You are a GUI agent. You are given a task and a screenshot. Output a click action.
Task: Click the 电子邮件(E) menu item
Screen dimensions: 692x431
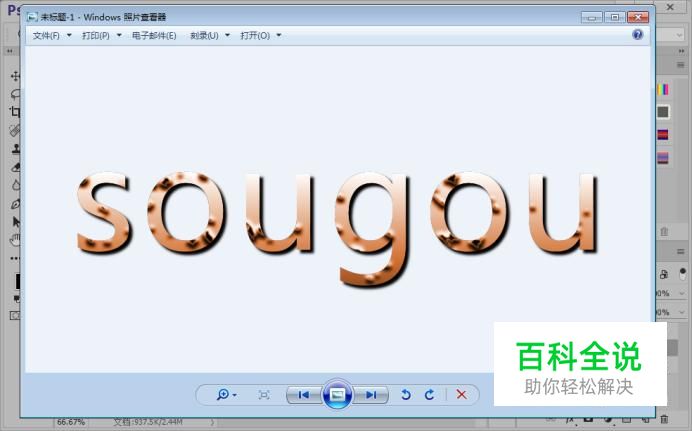[x=154, y=36]
